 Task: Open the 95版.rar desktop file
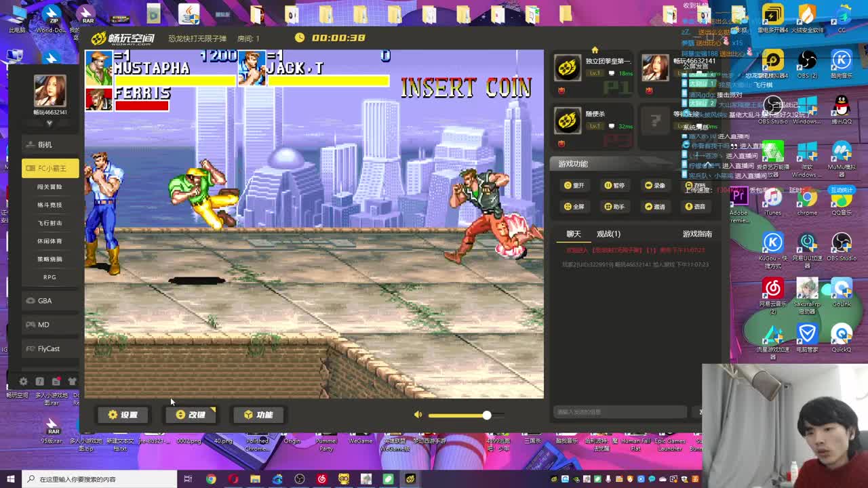click(x=52, y=431)
